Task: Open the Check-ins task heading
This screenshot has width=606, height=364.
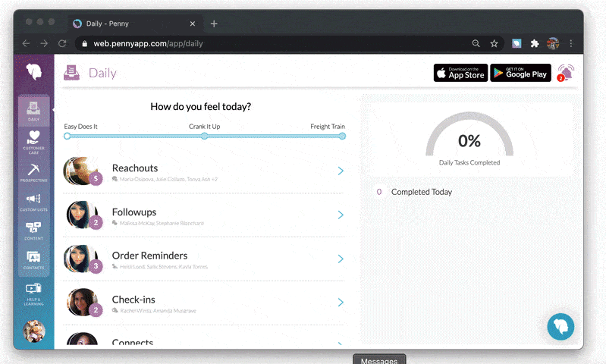Action: (x=133, y=300)
